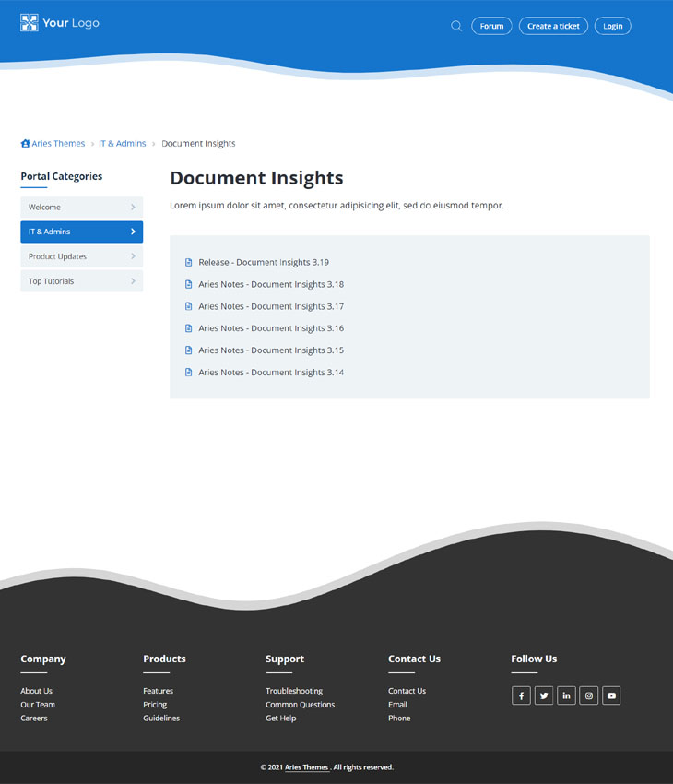Click document icon next to Release 3.19
The image size is (673, 784).
tap(189, 263)
